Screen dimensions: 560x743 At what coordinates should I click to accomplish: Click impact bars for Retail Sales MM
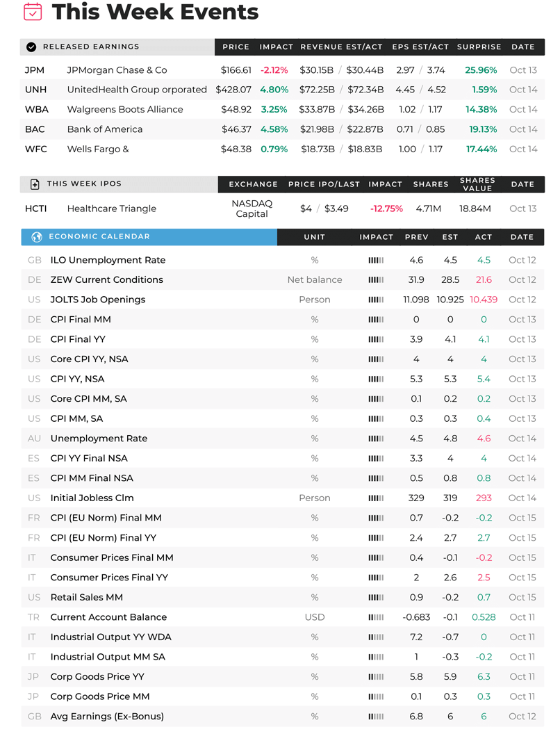[376, 598]
